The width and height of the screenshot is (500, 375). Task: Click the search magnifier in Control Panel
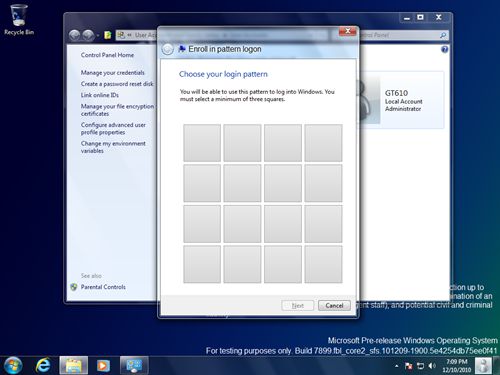coord(443,35)
